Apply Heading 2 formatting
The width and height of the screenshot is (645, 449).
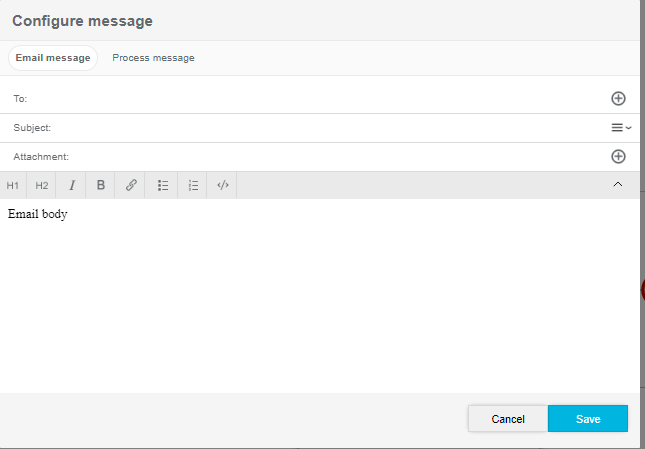pos(42,185)
